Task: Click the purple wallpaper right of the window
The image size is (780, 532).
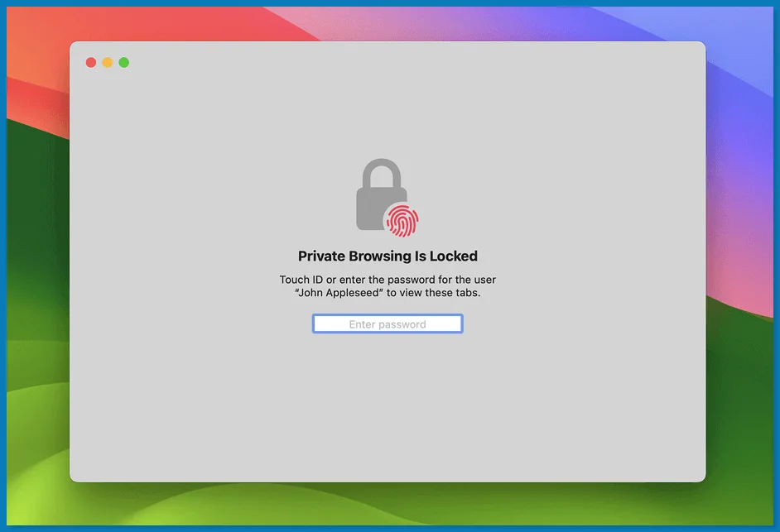Action: click(741, 165)
